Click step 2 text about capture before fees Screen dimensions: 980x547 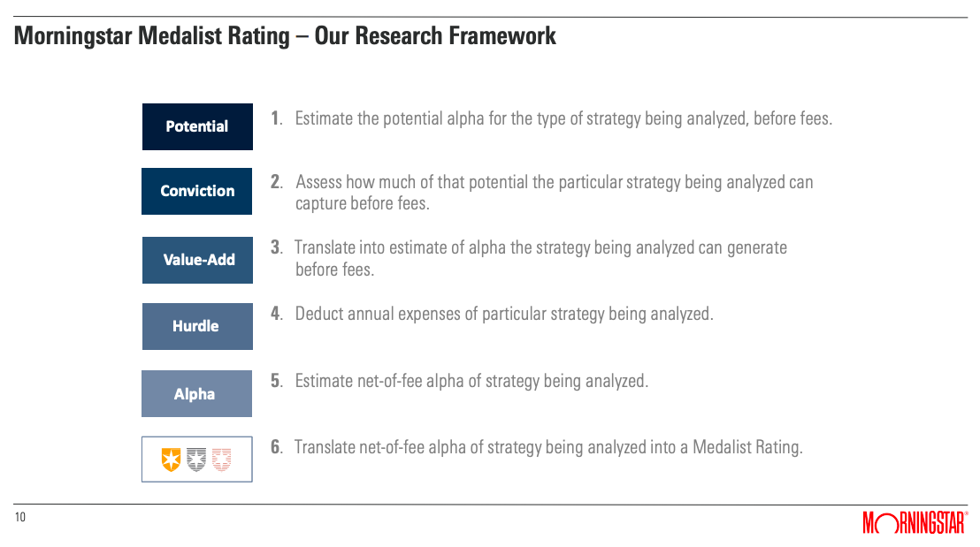[x=555, y=193]
